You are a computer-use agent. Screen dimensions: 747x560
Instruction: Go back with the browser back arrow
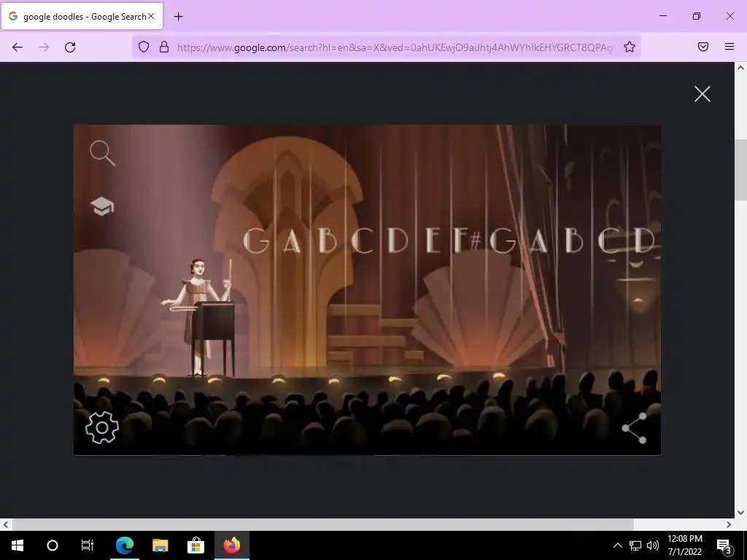(18, 47)
